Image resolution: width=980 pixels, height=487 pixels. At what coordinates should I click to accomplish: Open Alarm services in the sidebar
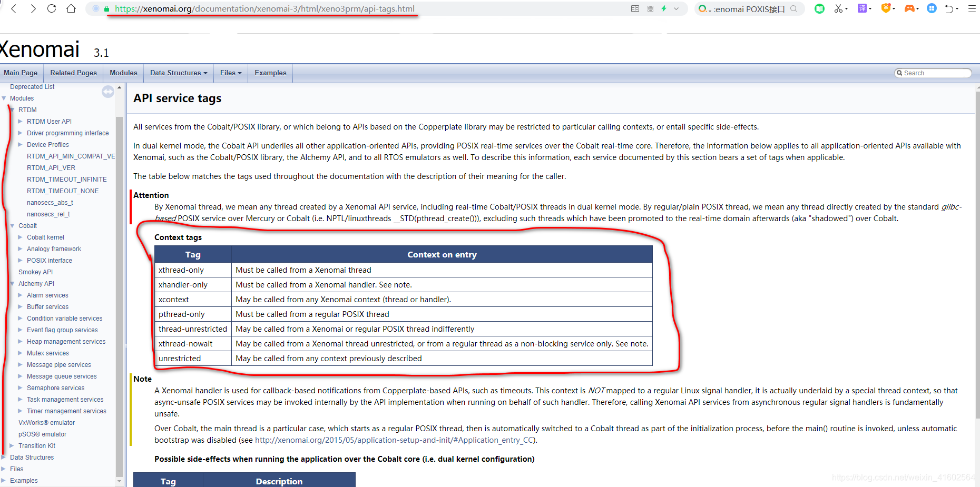(x=47, y=295)
